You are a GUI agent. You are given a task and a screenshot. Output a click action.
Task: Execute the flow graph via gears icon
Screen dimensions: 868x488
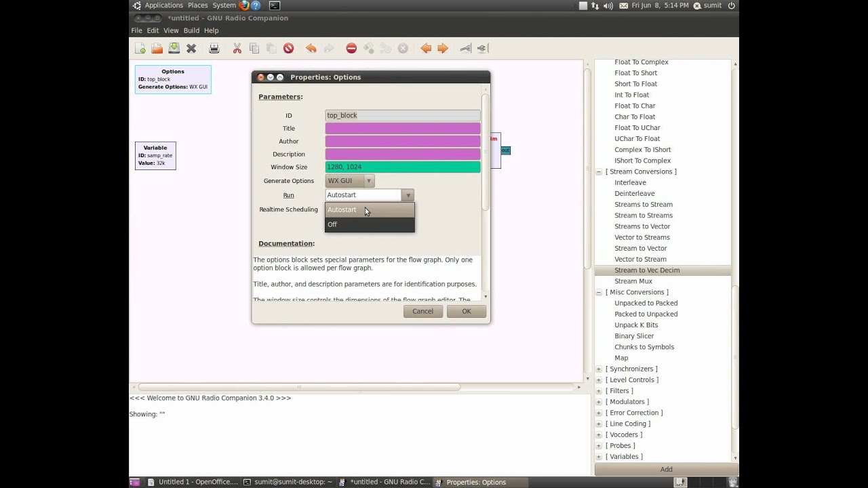pyautogui.click(x=386, y=48)
